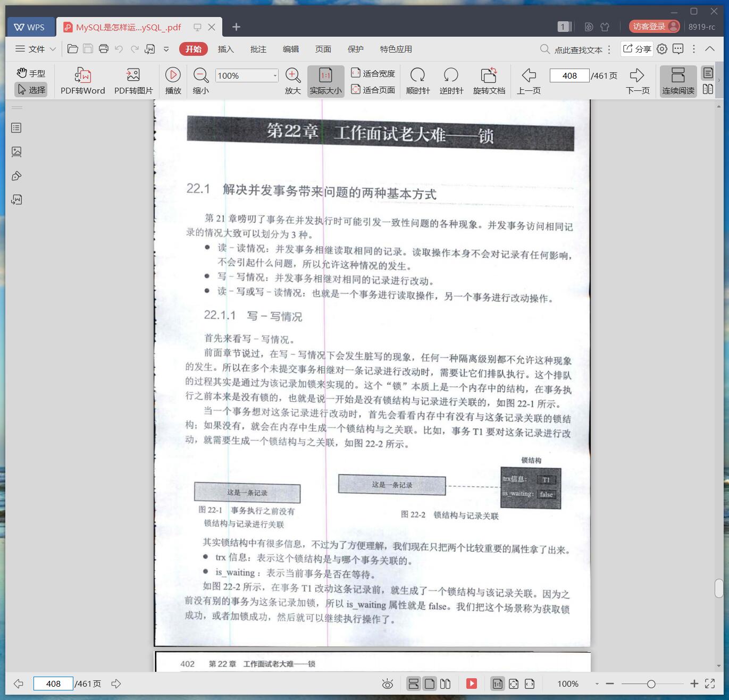Click the 1:1 actual size icon in status bar
The width and height of the screenshot is (729, 700).
[x=498, y=684]
